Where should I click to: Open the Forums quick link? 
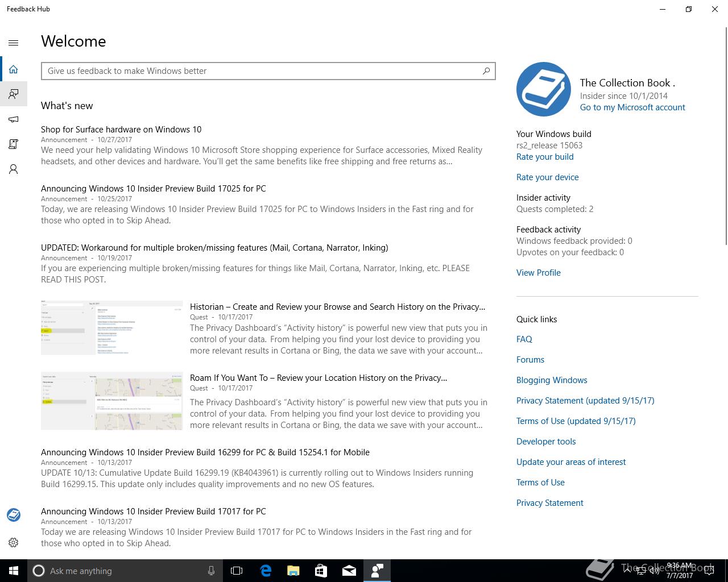pyautogui.click(x=530, y=360)
